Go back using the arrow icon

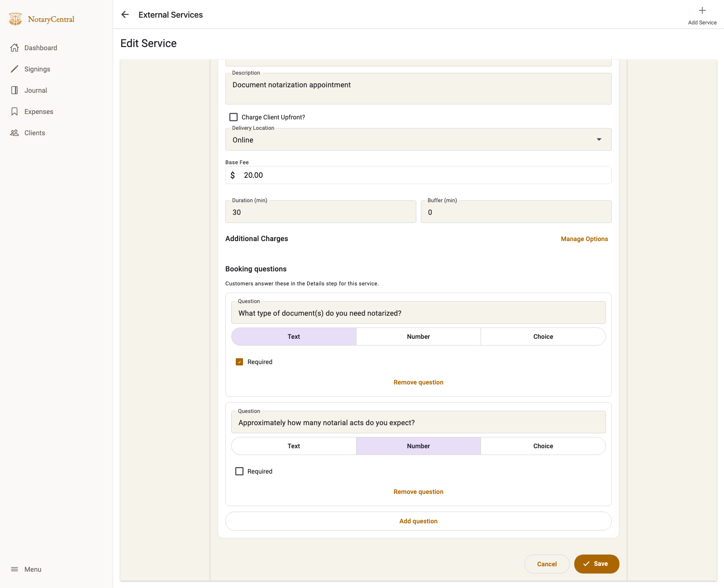125,14
